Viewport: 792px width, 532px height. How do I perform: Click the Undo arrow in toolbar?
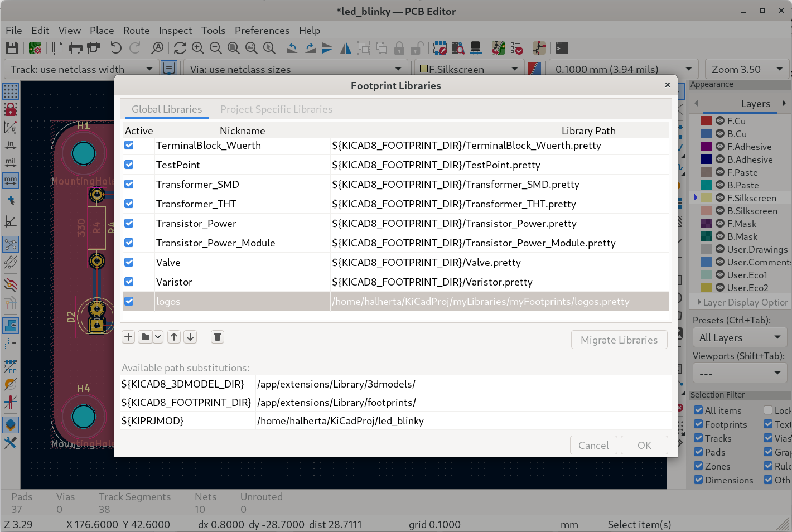116,49
